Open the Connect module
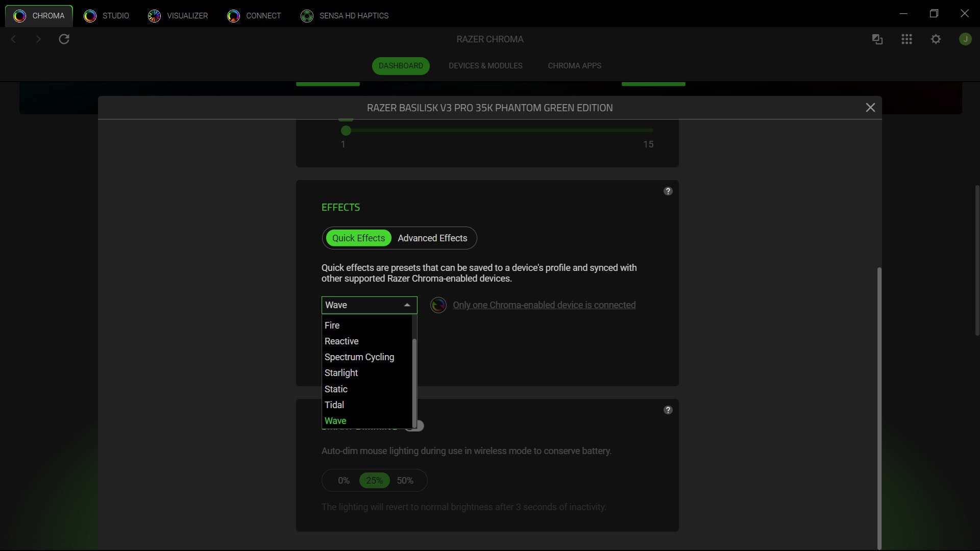 click(x=254, y=16)
